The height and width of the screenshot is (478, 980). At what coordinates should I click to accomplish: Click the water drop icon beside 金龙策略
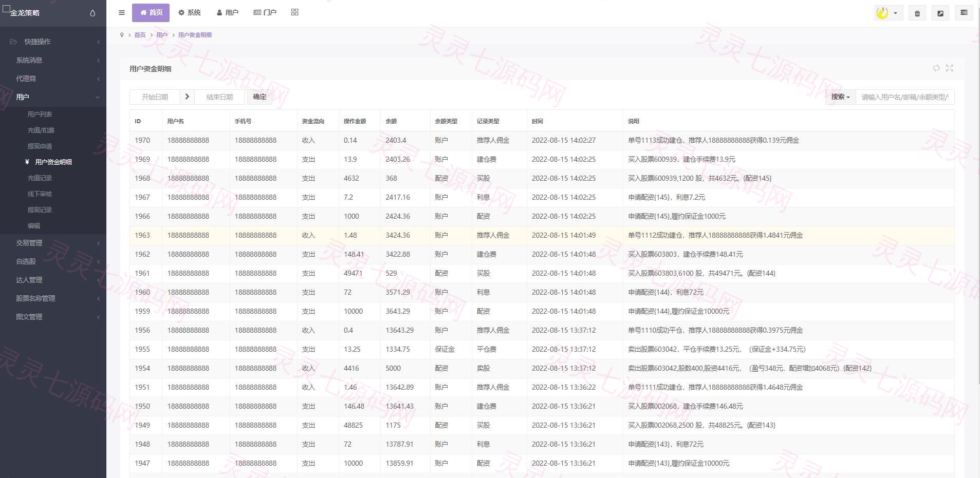tap(93, 13)
